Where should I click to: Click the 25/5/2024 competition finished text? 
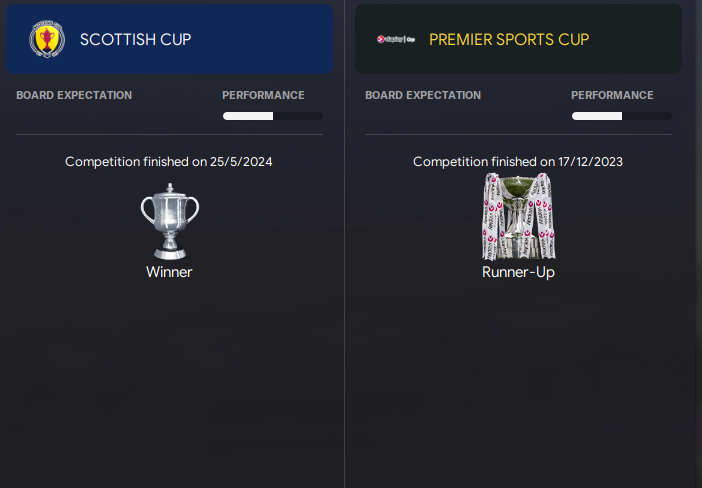click(x=169, y=161)
